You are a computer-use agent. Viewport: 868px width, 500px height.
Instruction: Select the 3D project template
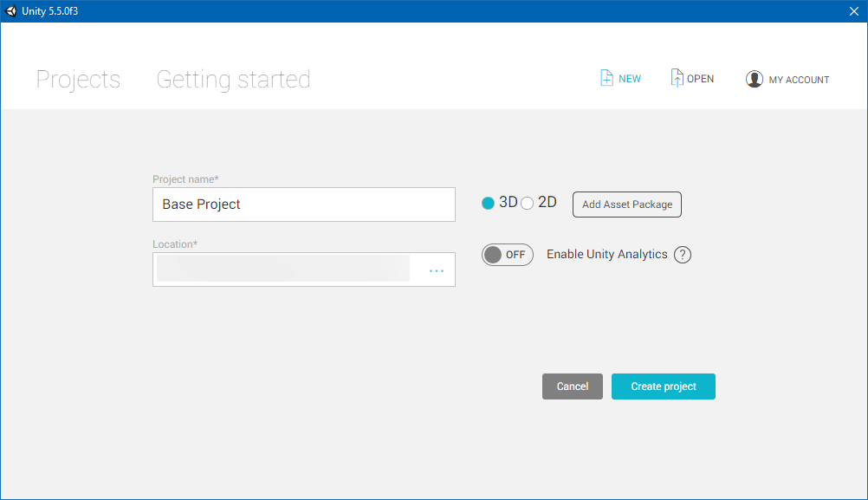coord(488,202)
